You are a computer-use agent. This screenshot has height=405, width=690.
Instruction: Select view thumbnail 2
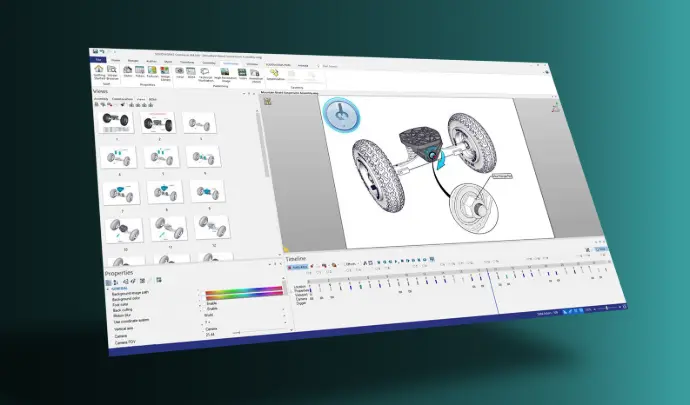click(158, 122)
